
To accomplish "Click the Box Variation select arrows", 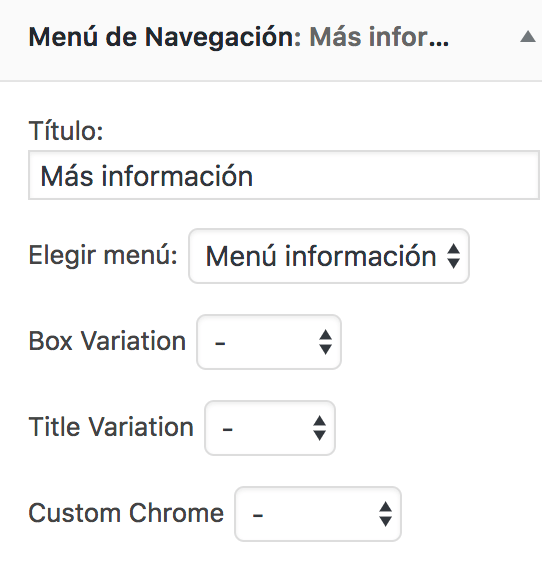I will 326,342.
